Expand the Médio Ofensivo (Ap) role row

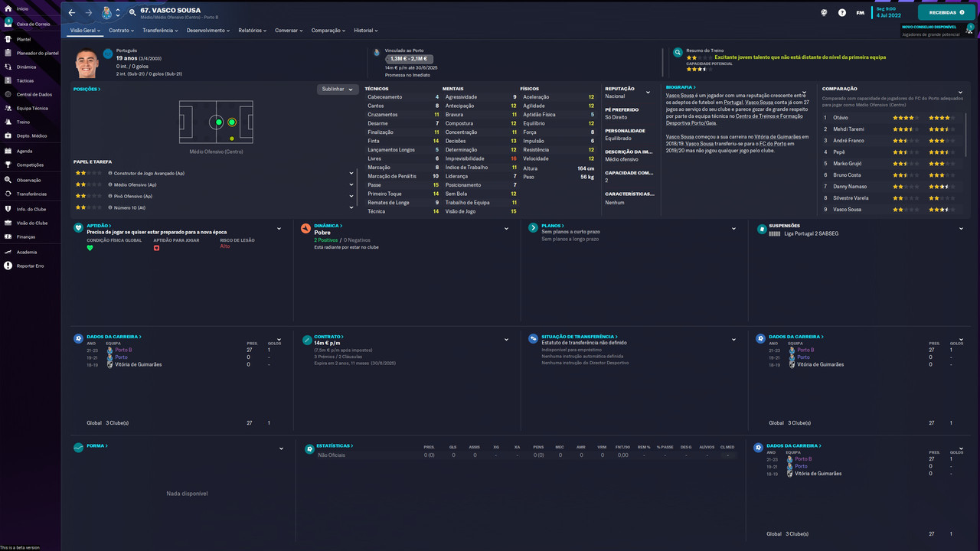351,184
